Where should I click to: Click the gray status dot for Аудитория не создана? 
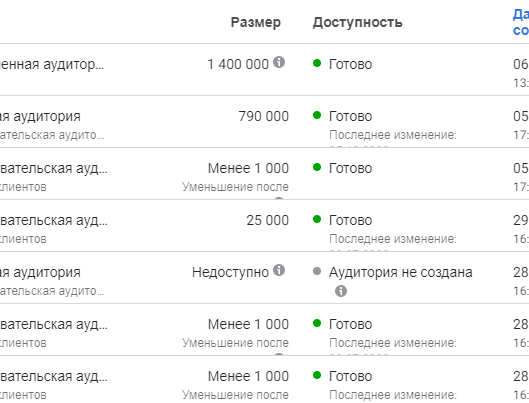point(317,271)
